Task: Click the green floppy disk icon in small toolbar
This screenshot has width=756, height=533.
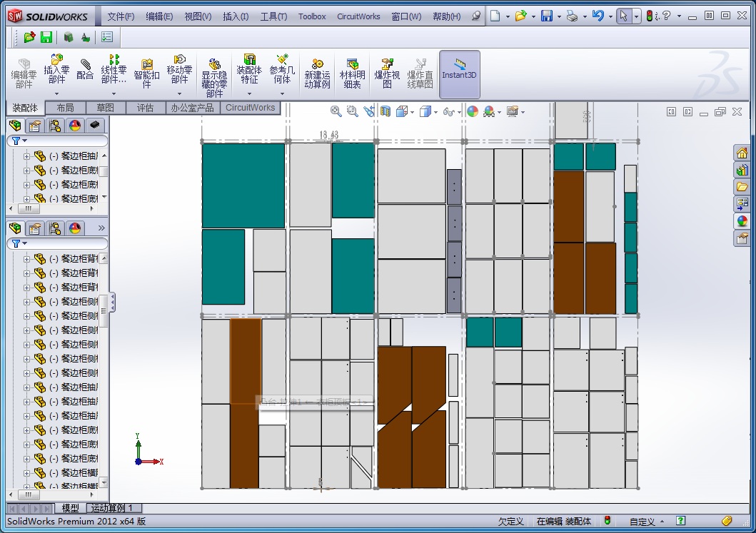Action: [x=46, y=37]
